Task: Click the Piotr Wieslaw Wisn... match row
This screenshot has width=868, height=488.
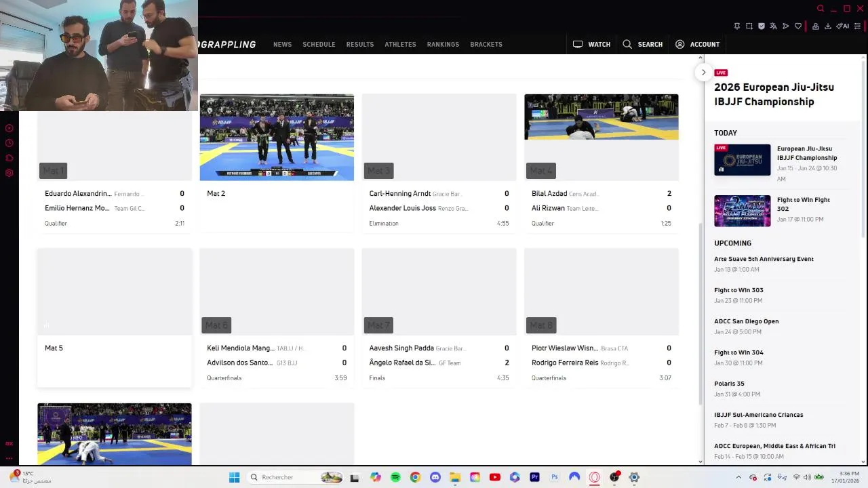Action: click(601, 348)
